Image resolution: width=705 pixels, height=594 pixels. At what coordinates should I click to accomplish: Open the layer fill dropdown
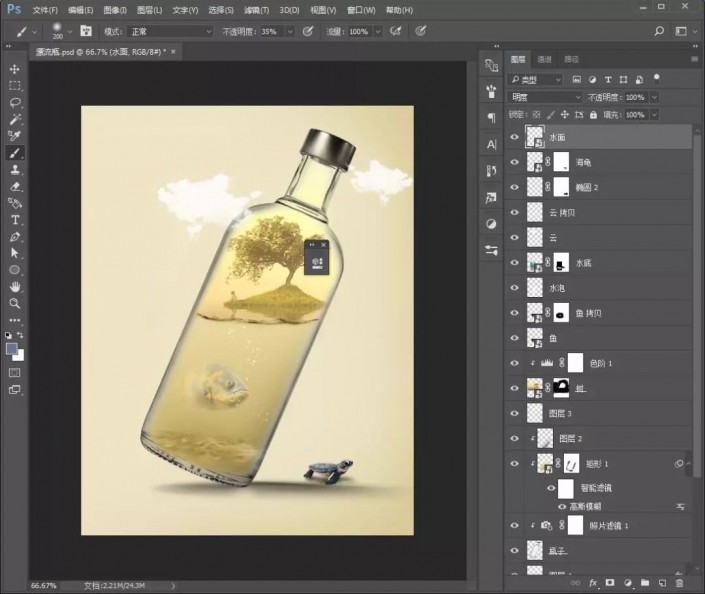pos(655,115)
